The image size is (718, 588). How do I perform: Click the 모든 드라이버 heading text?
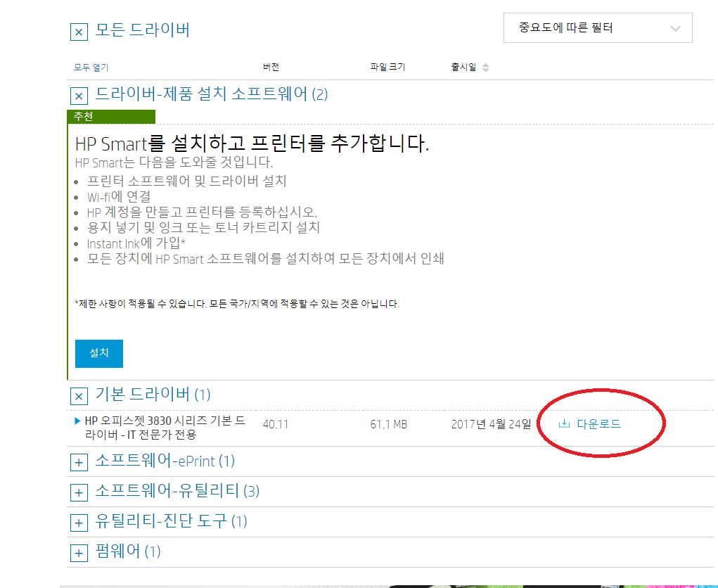point(143,30)
